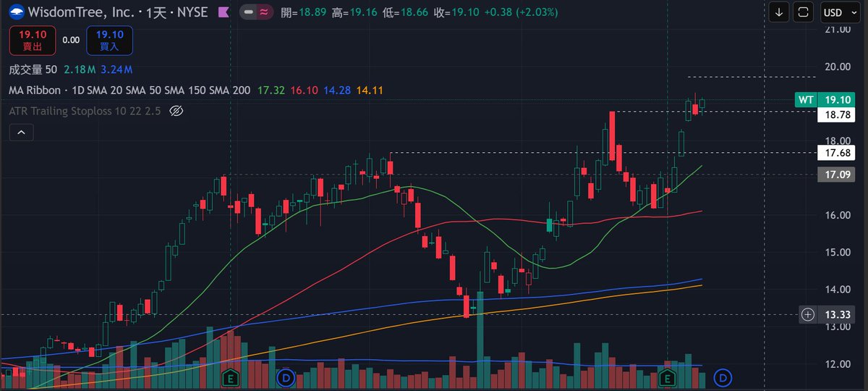Viewport: 868px width, 391px height.
Task: Show the hidden ATR Trailing Stoploss indicator
Action: tap(176, 111)
